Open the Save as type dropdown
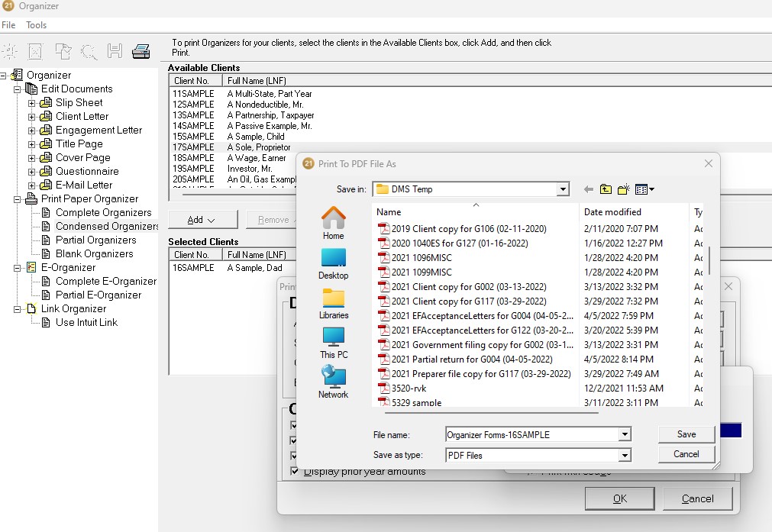The height and width of the screenshot is (532, 772). tap(625, 454)
